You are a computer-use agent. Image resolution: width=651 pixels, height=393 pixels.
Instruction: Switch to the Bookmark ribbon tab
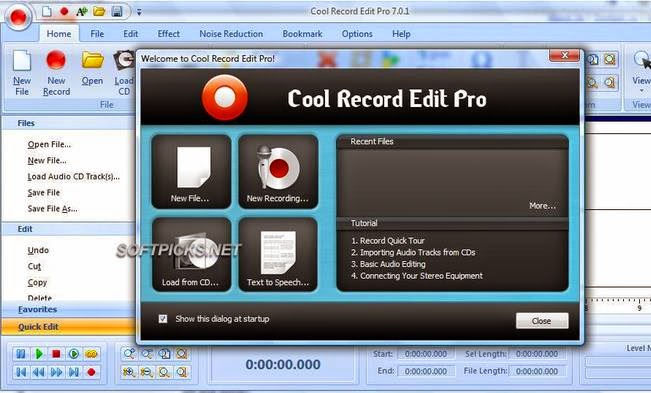coord(302,34)
